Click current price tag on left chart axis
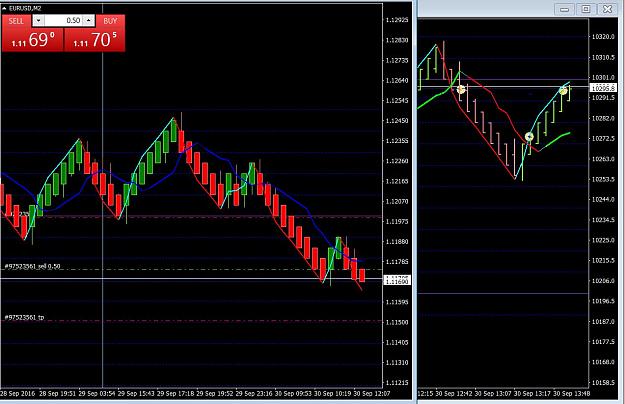Viewport: 625px width, 404px height. point(397,280)
